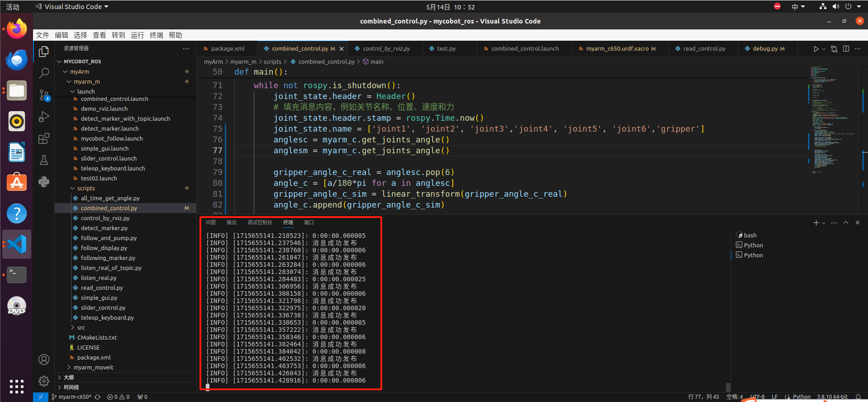The height and width of the screenshot is (402, 868).
Task: Switch to the debug.py editor tab
Action: [767, 49]
